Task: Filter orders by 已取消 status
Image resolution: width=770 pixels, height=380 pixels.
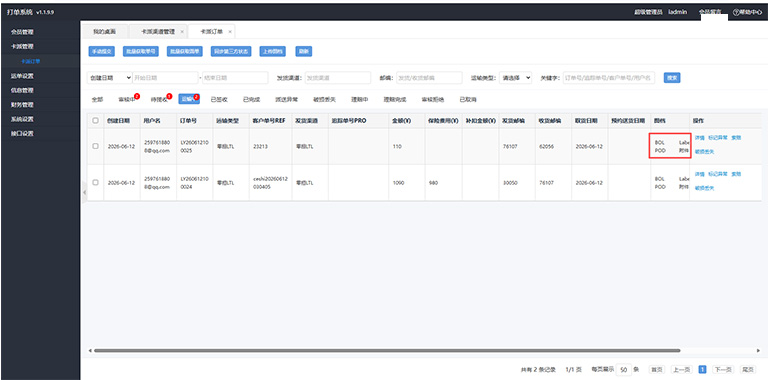Action: click(x=468, y=99)
